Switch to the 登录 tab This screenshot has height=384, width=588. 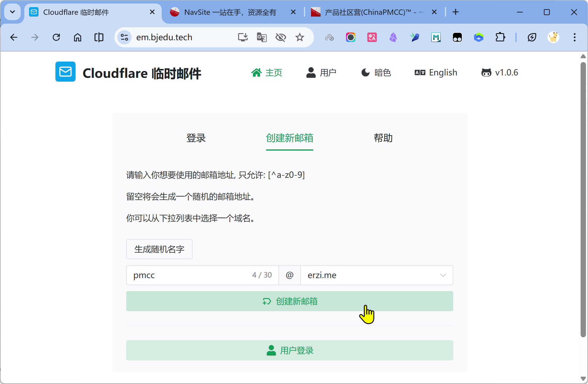pyautogui.click(x=196, y=138)
